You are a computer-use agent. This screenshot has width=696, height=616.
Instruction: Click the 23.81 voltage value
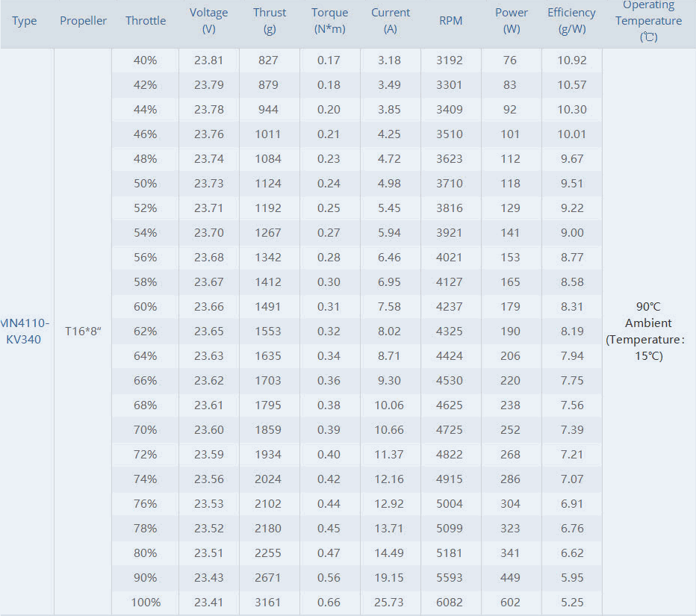208,60
